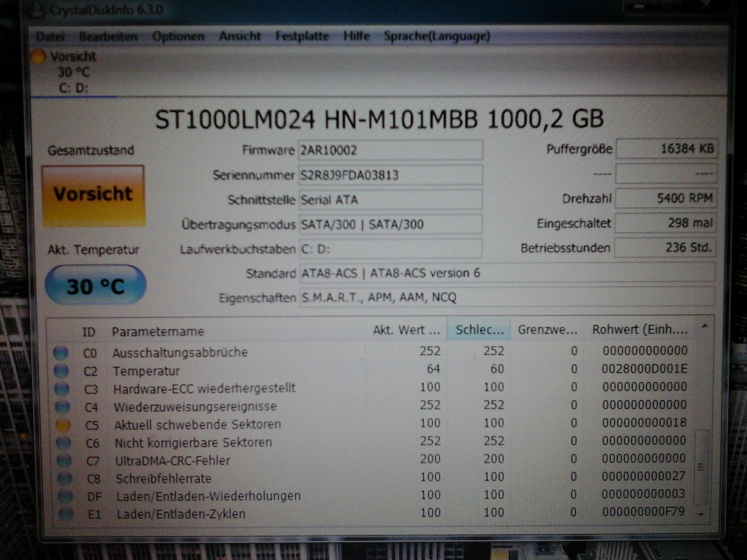Sort by the Schlec... column header
Viewport: 747px width, 560px height.
(x=479, y=330)
